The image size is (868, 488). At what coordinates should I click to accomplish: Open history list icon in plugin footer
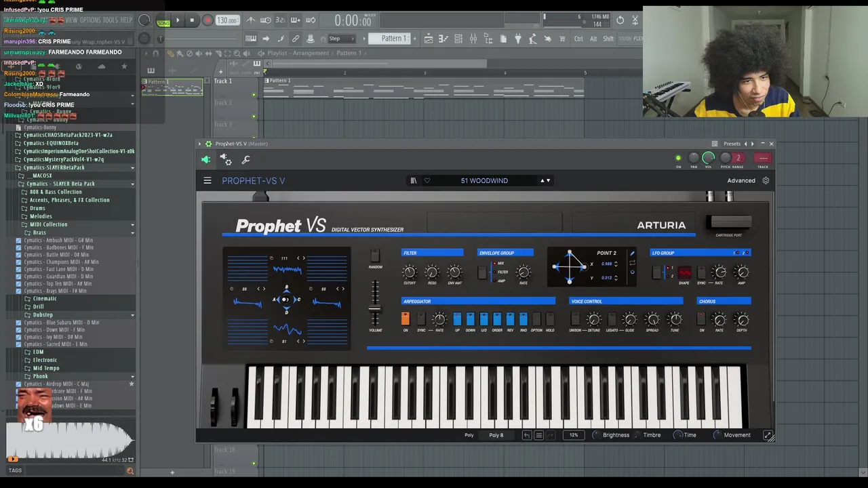538,435
